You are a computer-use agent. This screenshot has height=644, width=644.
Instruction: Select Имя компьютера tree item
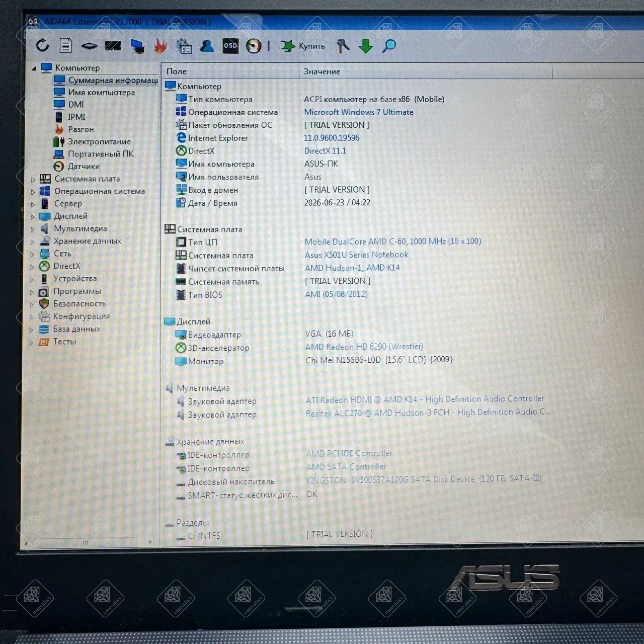pyautogui.click(x=102, y=93)
